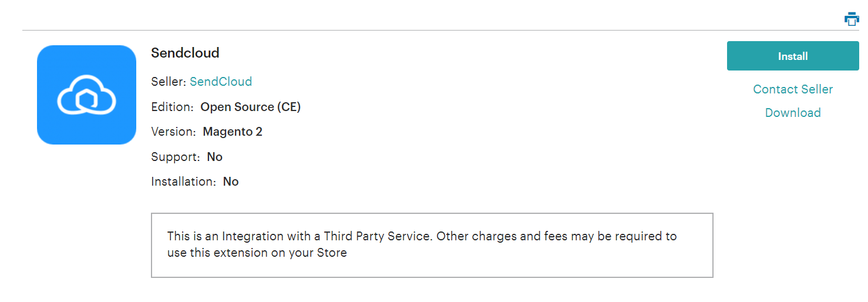Select the No value beside Installation
Viewport: 868px width, 302px height.
click(x=231, y=182)
